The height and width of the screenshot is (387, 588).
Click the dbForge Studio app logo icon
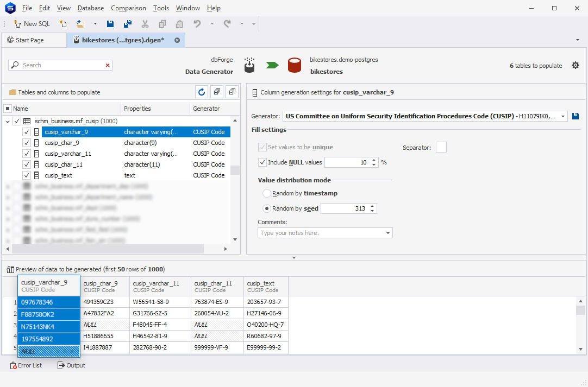point(10,8)
